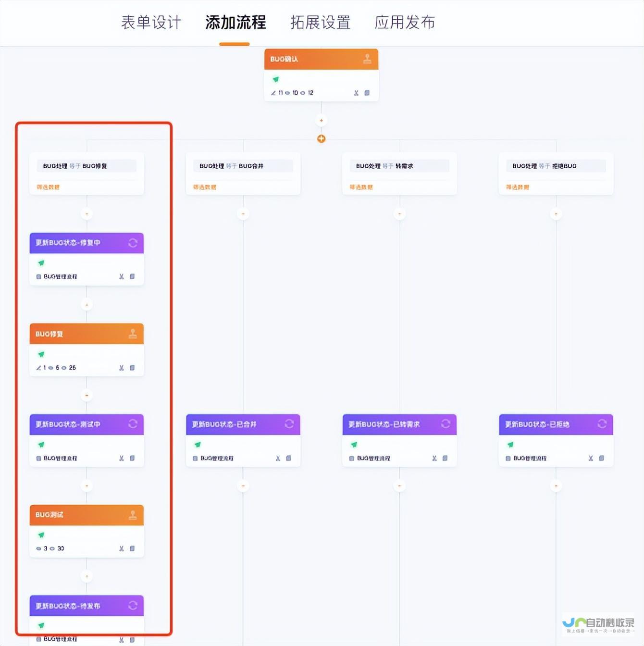The height and width of the screenshot is (646, 644).
Task: Click green paper plane in BUG测试 node
Action: pyautogui.click(x=41, y=535)
